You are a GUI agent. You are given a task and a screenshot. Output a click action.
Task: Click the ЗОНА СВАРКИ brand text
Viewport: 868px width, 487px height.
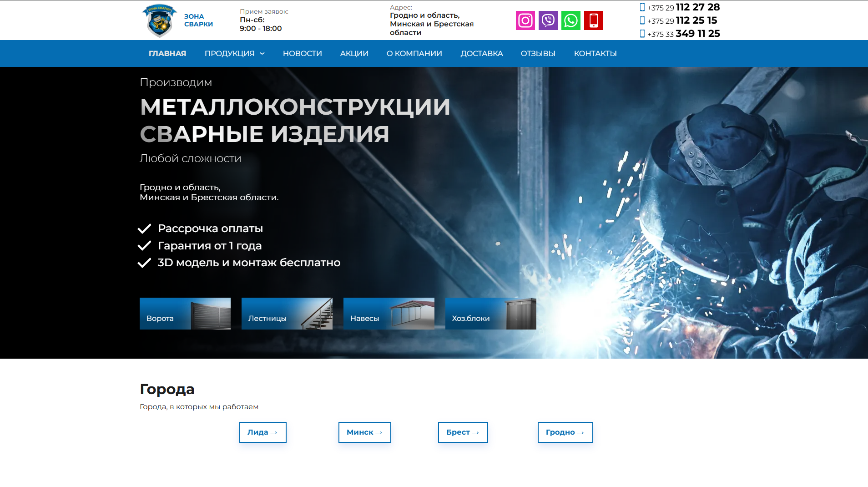pos(198,20)
